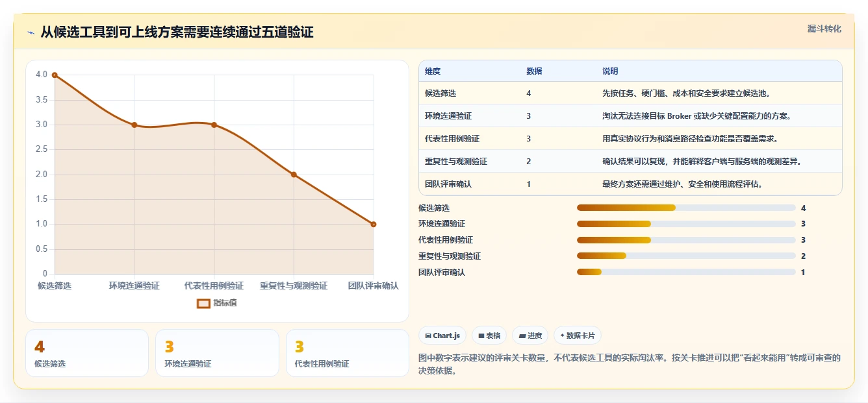This screenshot has width=868, height=403.
Task: Click the 1 value beside 团队评审确认 progress bar
Action: click(803, 273)
